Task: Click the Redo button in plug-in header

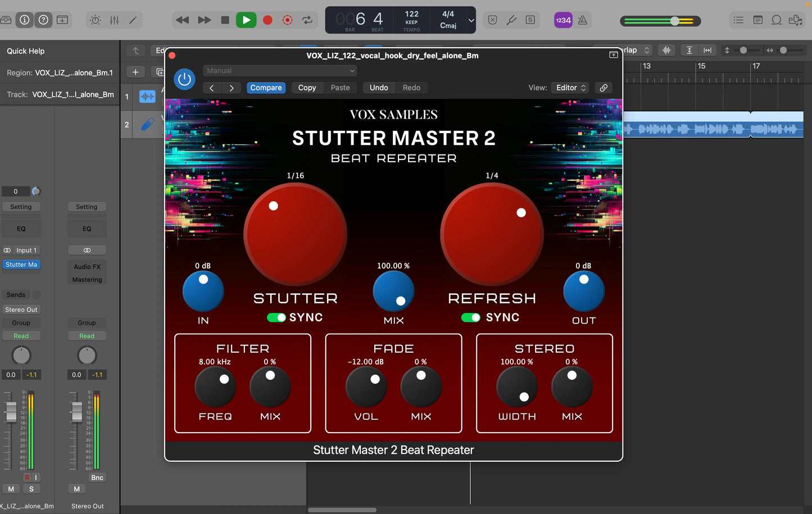Action: coord(411,88)
